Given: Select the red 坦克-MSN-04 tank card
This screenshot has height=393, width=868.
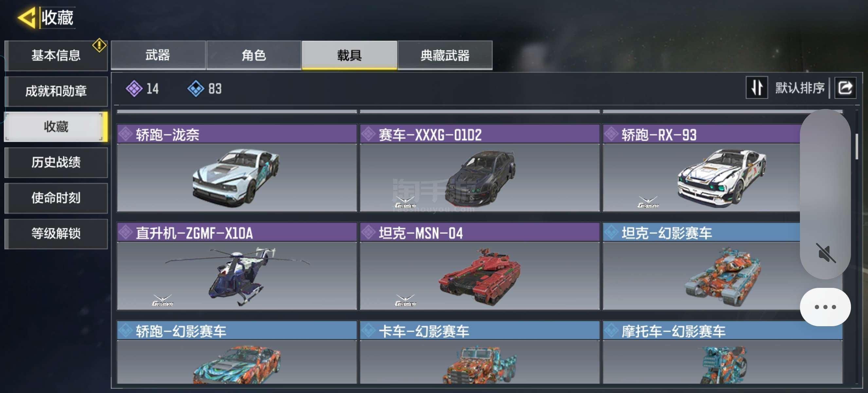Looking at the screenshot, I should pos(479,266).
